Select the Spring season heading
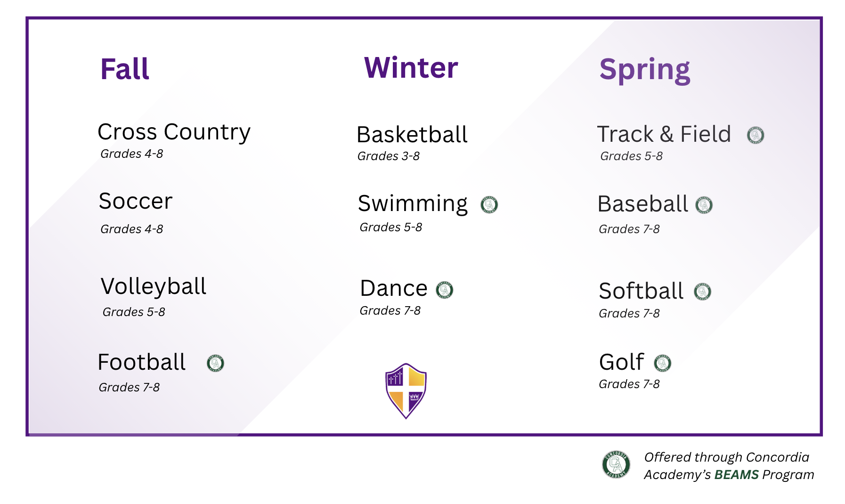This screenshot has height=504, width=845. [644, 71]
